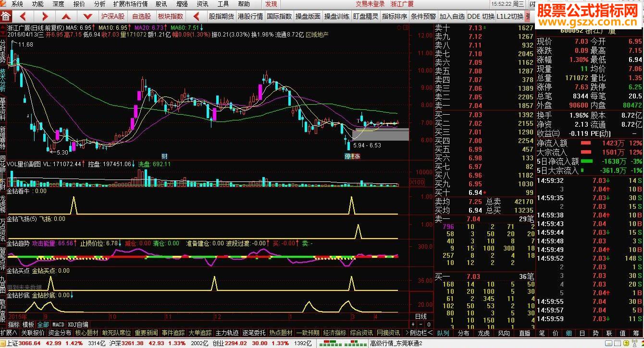Screen dimensions: 644x348
Task: Open 逐笔委托 bottom tab
Action: coord(254,333)
